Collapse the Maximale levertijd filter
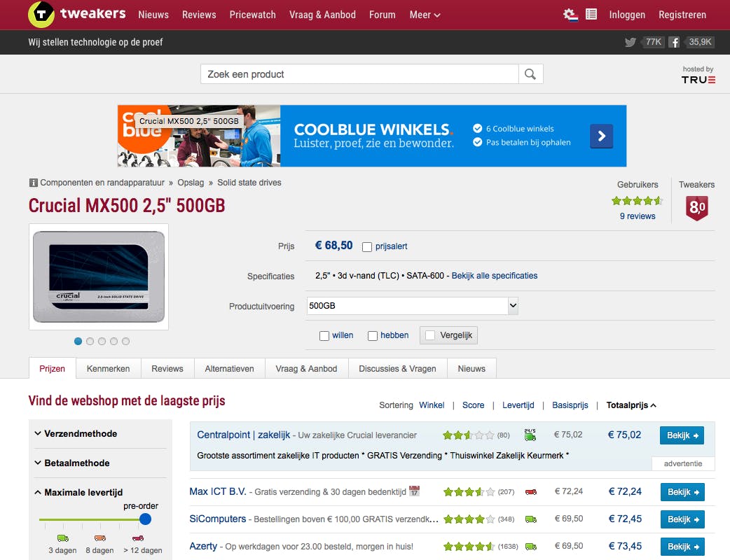The image size is (730, 560). (79, 493)
